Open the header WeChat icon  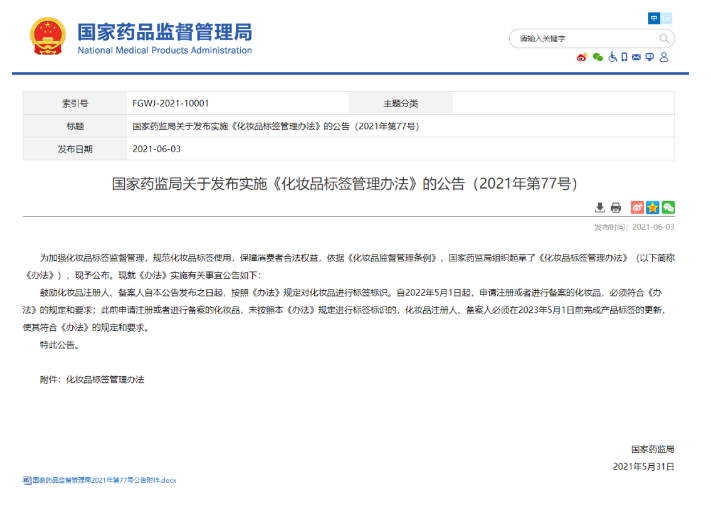click(597, 57)
